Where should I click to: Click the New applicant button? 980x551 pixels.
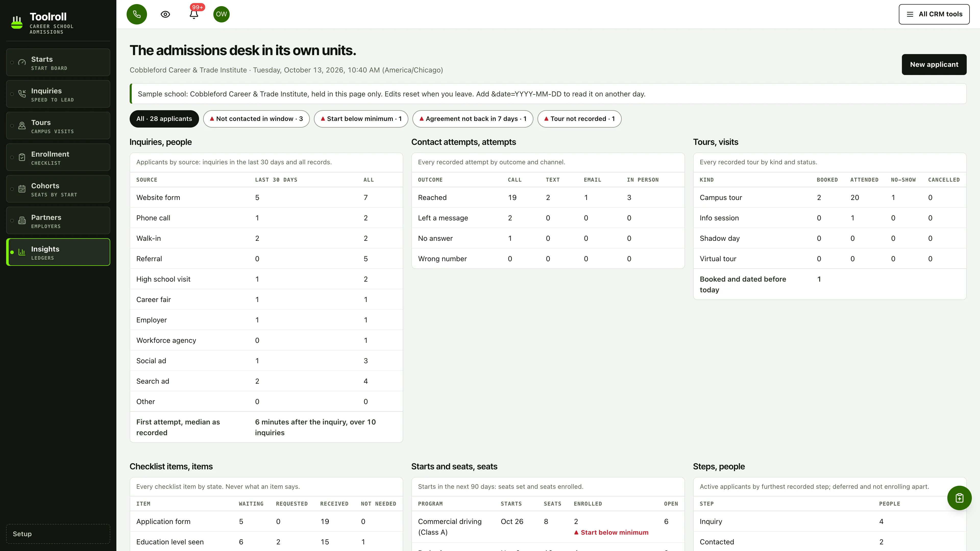click(x=934, y=64)
